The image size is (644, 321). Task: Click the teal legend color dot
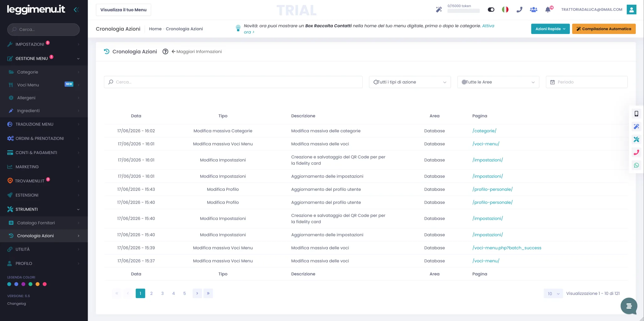pyautogui.click(x=9, y=284)
